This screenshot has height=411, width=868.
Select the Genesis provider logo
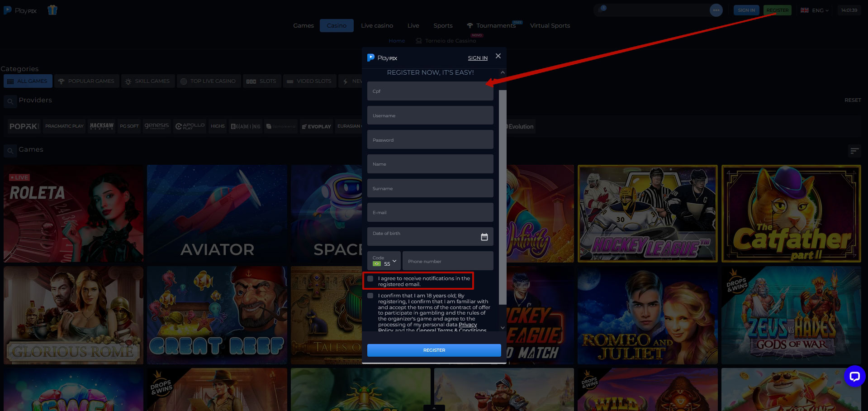pos(157,126)
